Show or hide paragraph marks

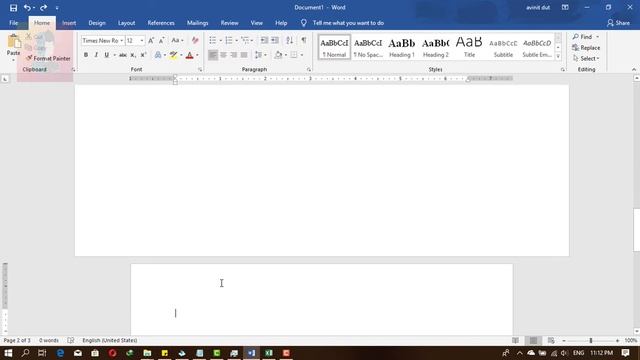[x=304, y=40]
